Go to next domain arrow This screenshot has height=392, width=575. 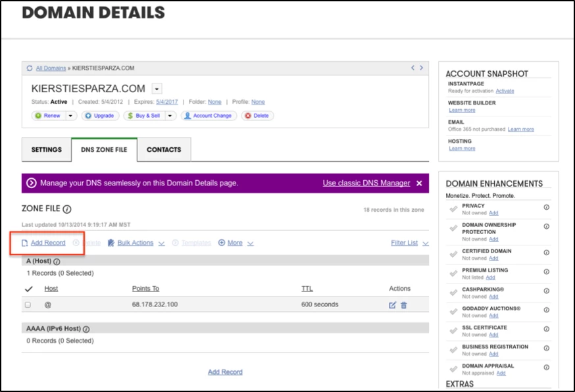click(421, 68)
